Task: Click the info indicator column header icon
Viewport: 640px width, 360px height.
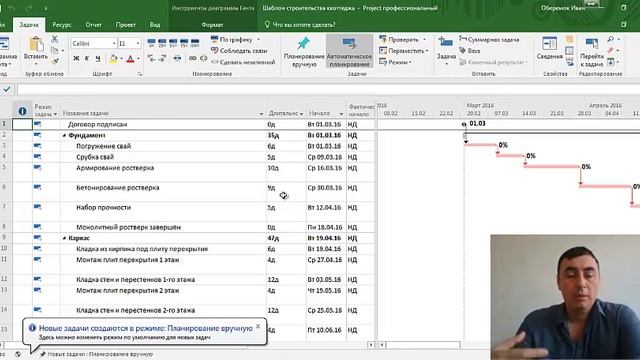Action: 22,111
